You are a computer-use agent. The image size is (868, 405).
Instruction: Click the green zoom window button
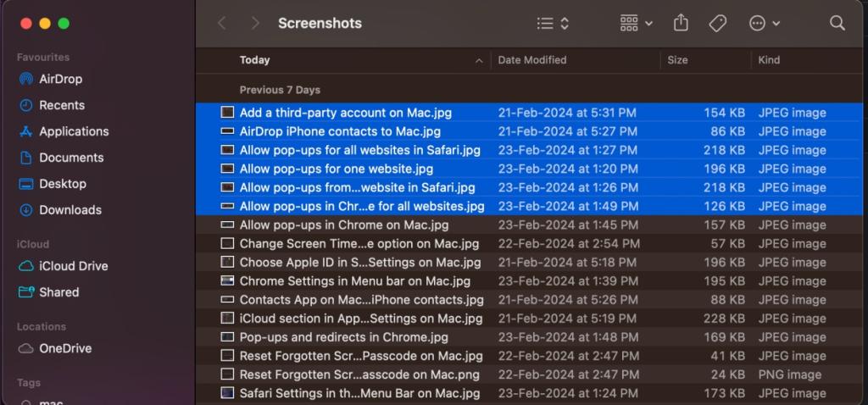64,23
